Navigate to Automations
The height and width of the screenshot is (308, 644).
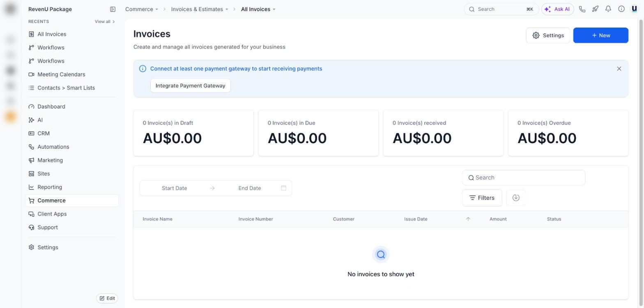point(72,147)
